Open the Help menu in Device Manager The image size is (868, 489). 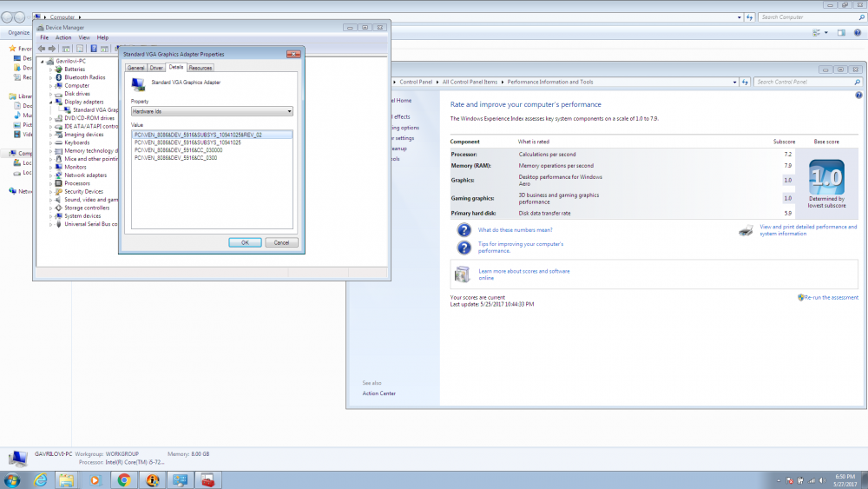103,37
